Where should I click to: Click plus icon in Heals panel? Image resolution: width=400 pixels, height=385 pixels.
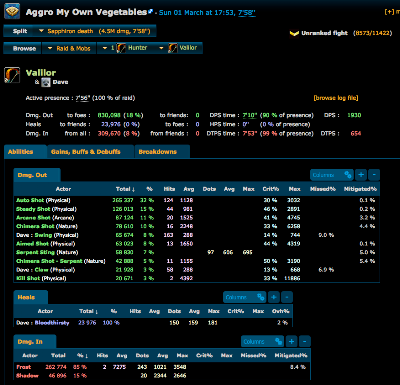click(274, 297)
